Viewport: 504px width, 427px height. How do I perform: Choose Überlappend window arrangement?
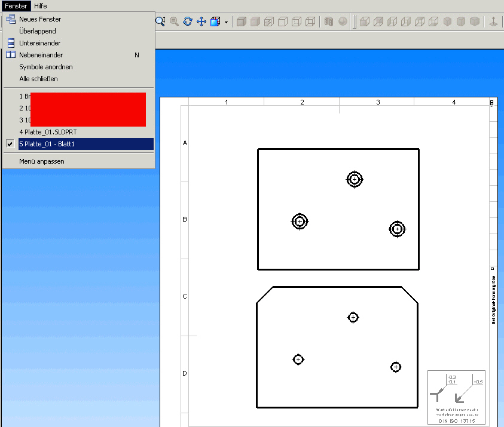point(78,31)
